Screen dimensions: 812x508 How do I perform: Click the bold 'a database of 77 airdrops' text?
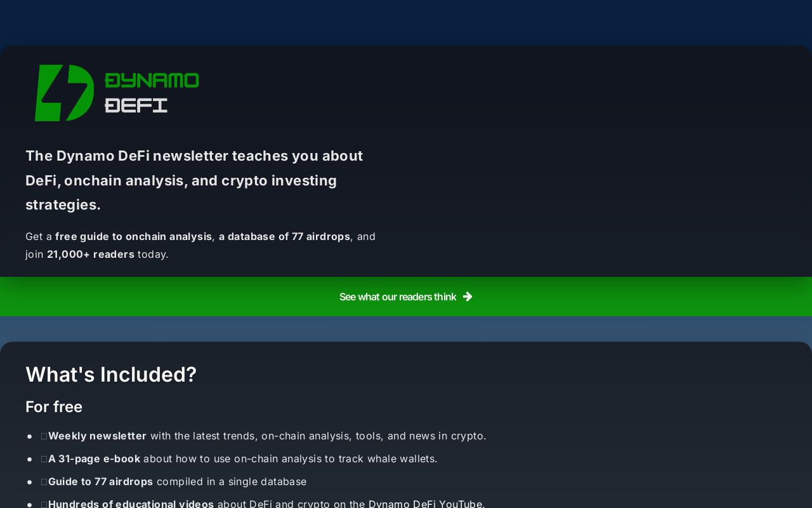(x=284, y=236)
